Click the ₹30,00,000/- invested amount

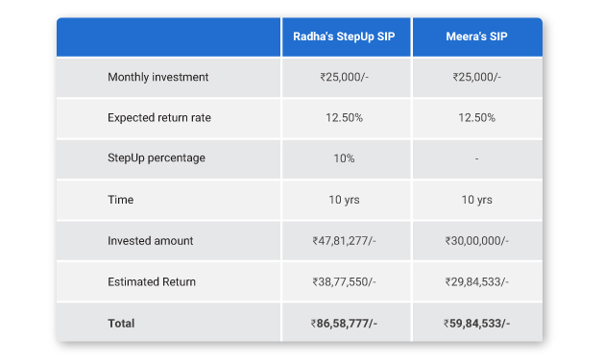(477, 241)
